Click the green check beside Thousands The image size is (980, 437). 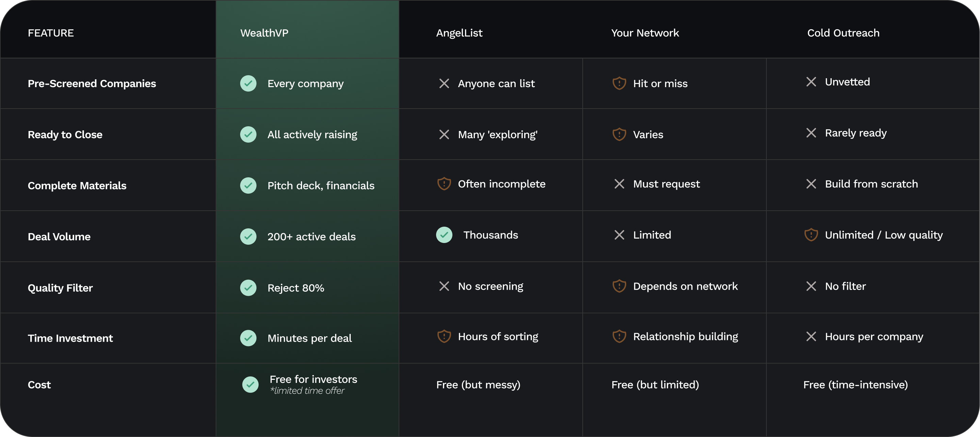pyautogui.click(x=444, y=235)
